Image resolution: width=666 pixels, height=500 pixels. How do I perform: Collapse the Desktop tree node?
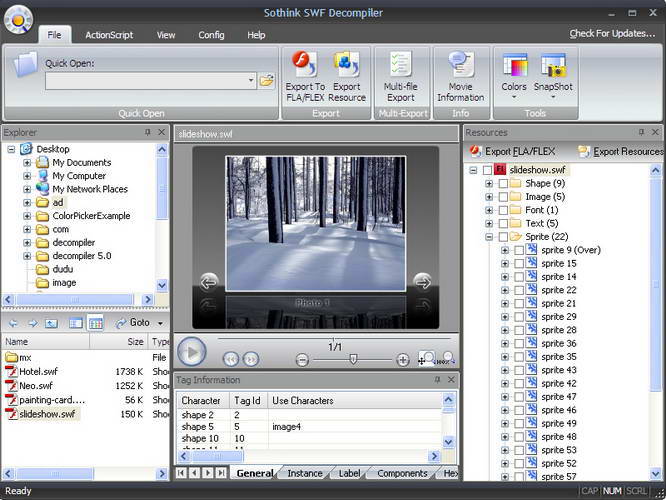coord(11,149)
